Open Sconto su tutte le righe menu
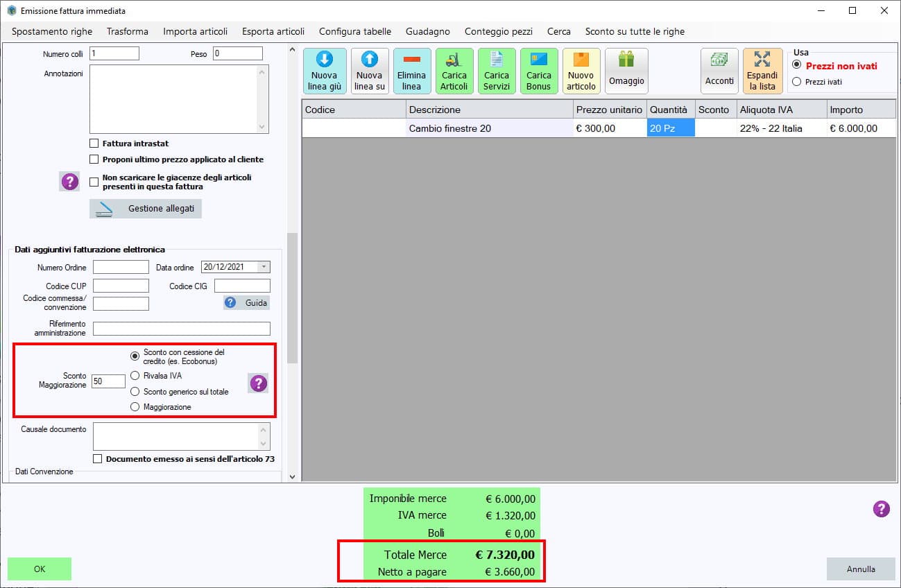Image resolution: width=901 pixels, height=588 pixels. pyautogui.click(x=635, y=31)
